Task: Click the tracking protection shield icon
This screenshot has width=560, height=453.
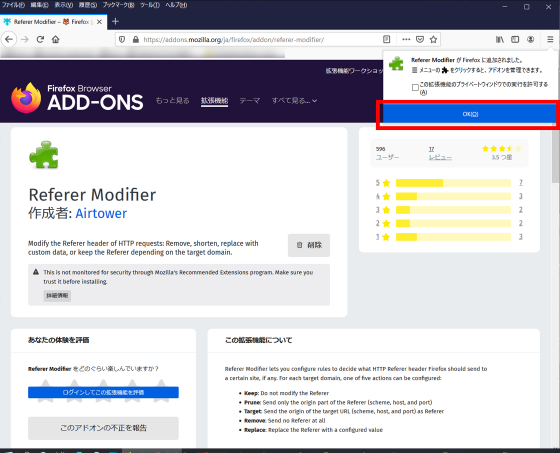Action: click(122, 39)
